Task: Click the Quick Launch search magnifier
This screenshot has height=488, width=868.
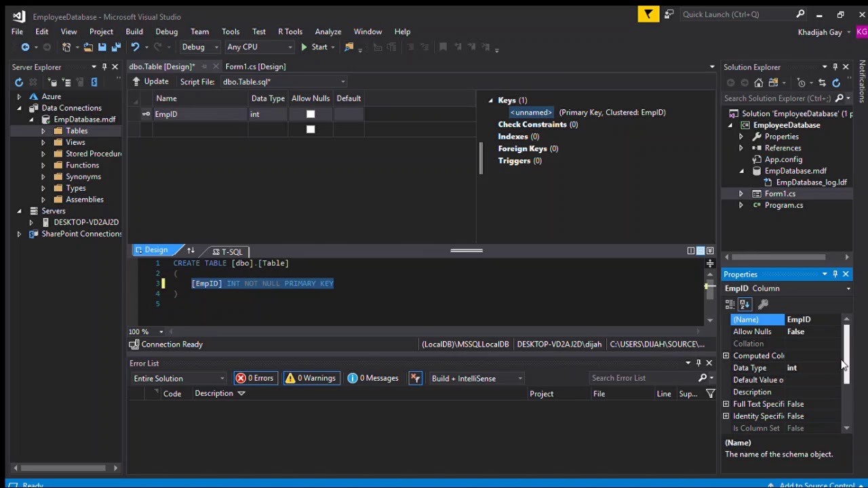Action: pyautogui.click(x=800, y=14)
